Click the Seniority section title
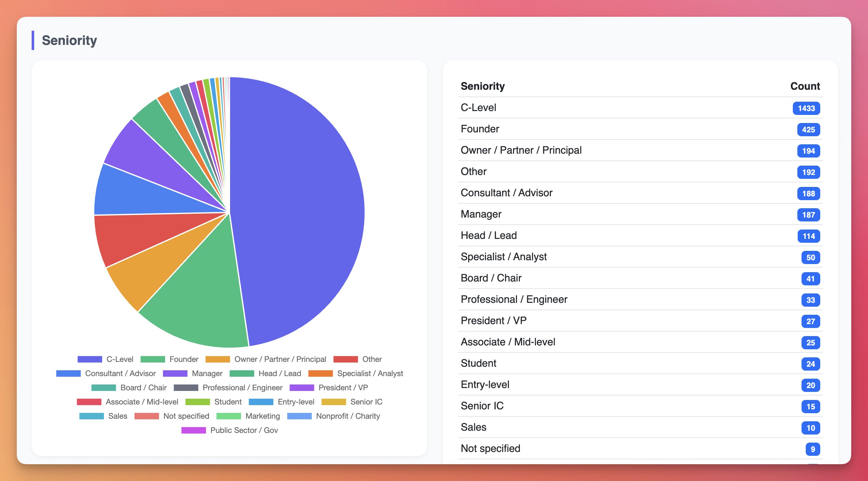The height and width of the screenshot is (481, 868). pos(69,40)
